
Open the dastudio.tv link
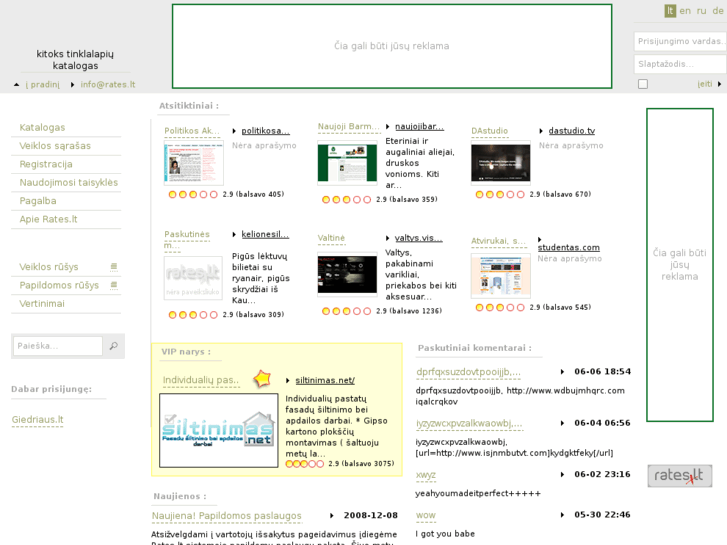[x=572, y=131]
